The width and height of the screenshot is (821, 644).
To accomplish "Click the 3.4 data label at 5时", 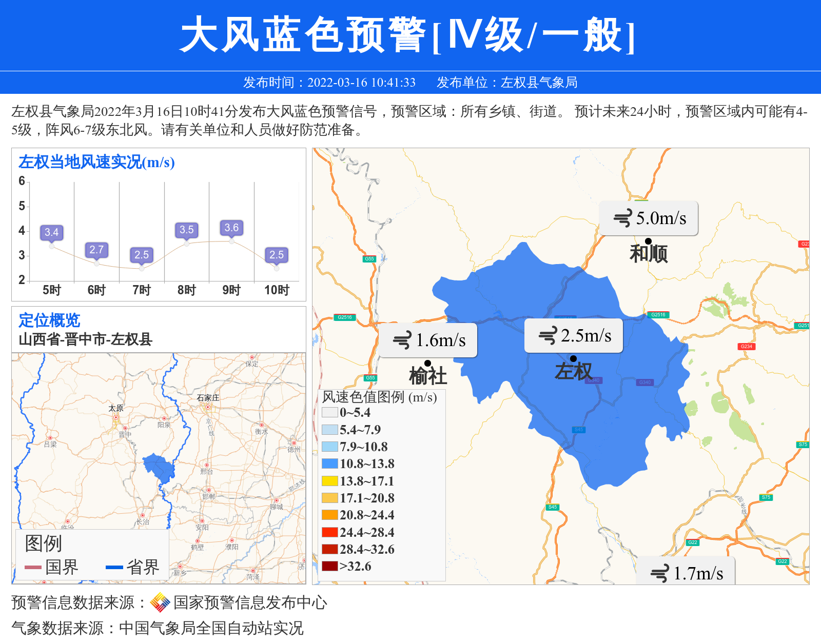I will click(51, 232).
